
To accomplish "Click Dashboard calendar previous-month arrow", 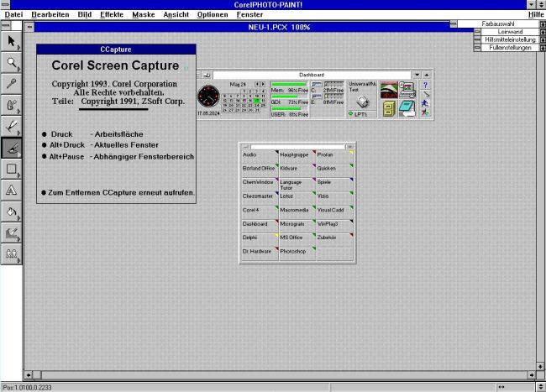I will point(257,84).
